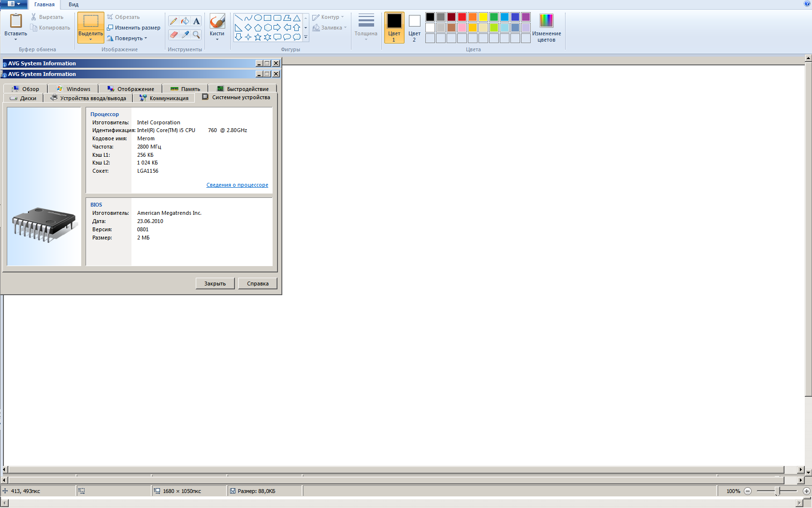812x508 pixels.
Task: Open the Толщина line thickness dropdown
Action: coord(366,28)
